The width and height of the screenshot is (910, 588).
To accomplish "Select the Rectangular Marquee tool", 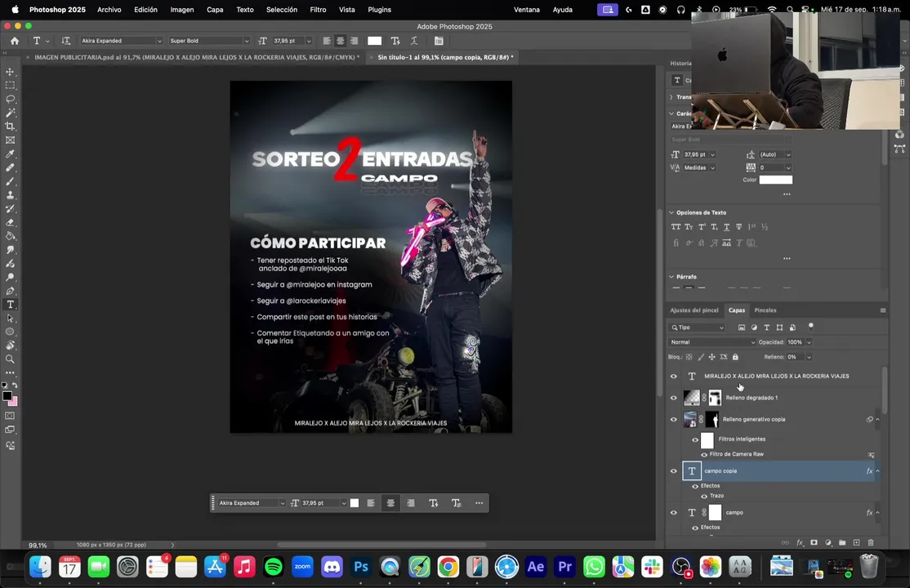I will coord(10,85).
